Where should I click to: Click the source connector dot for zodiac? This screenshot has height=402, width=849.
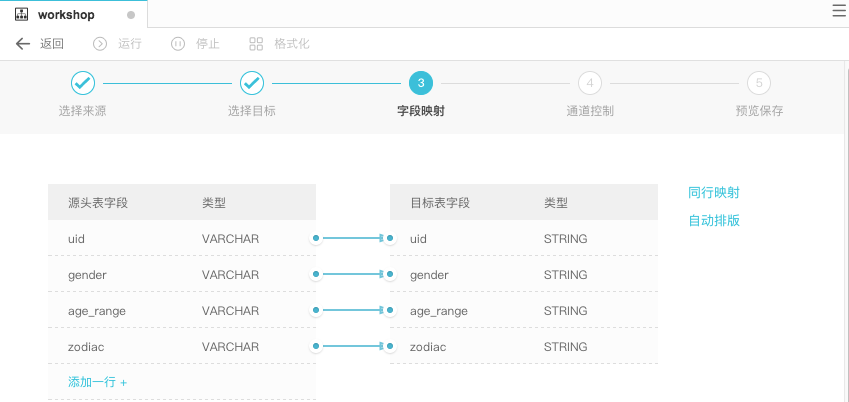point(316,346)
